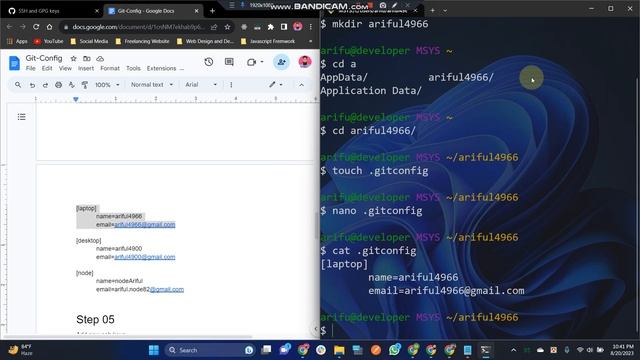Image resolution: width=640 pixels, height=360 pixels.
Task: Open the Edit menu in Docs
Action: pyautogui.click(x=47, y=68)
